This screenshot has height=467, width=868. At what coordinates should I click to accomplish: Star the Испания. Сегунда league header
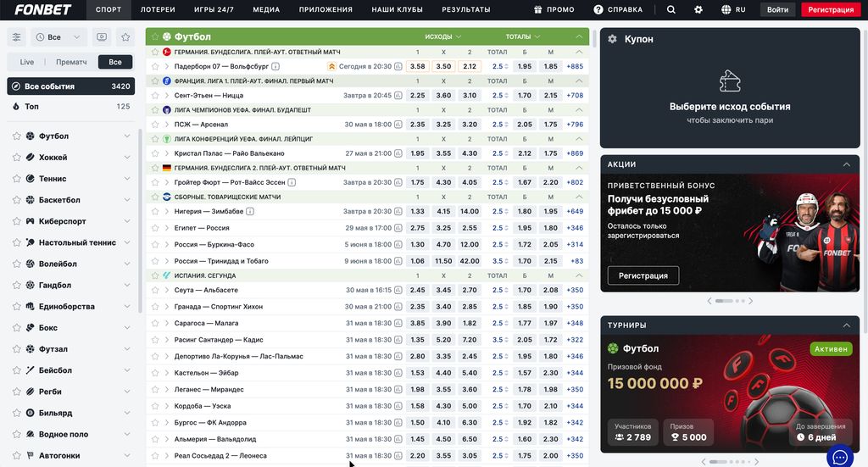tap(155, 275)
